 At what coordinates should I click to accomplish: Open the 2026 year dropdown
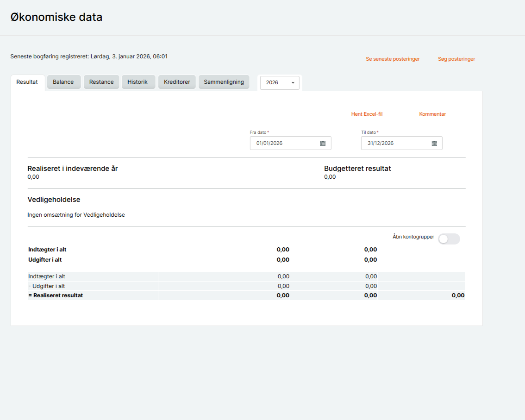point(280,82)
